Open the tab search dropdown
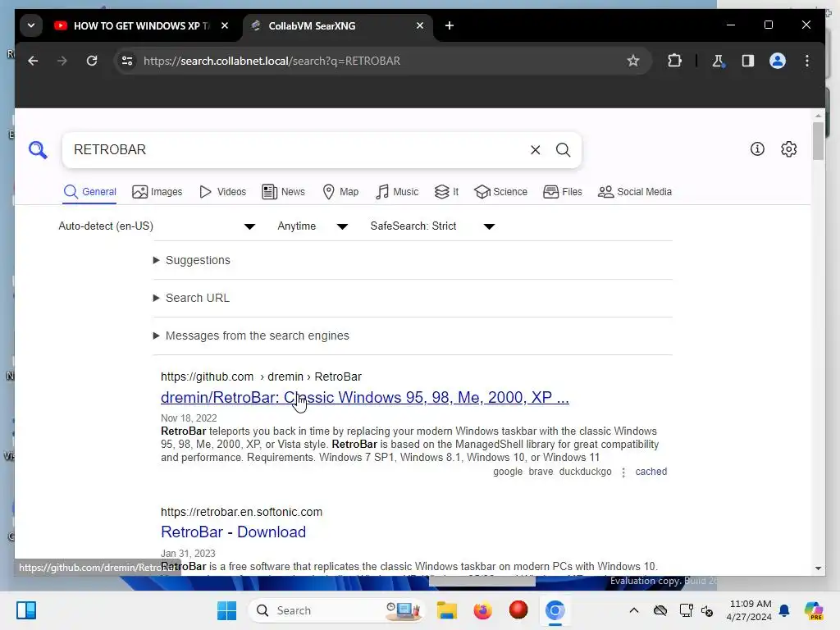The width and height of the screenshot is (840, 630). (31, 25)
